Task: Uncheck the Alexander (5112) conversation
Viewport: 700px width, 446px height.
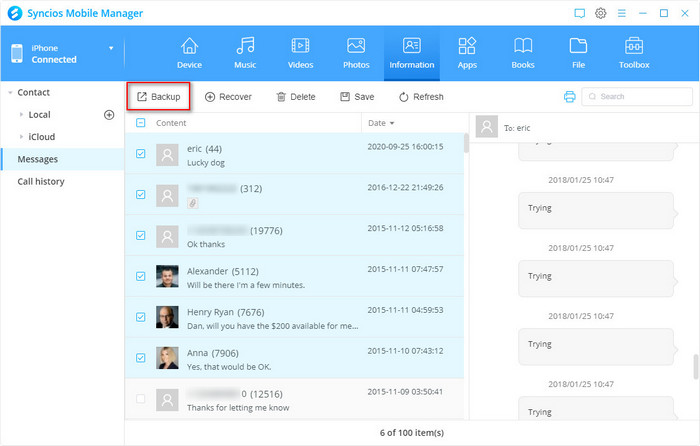Action: pos(141,276)
